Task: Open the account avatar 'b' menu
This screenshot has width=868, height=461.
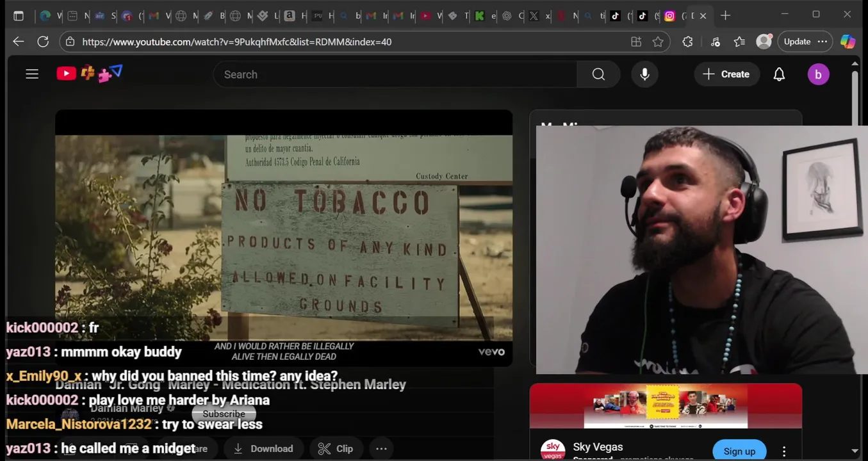Action: 818,74
